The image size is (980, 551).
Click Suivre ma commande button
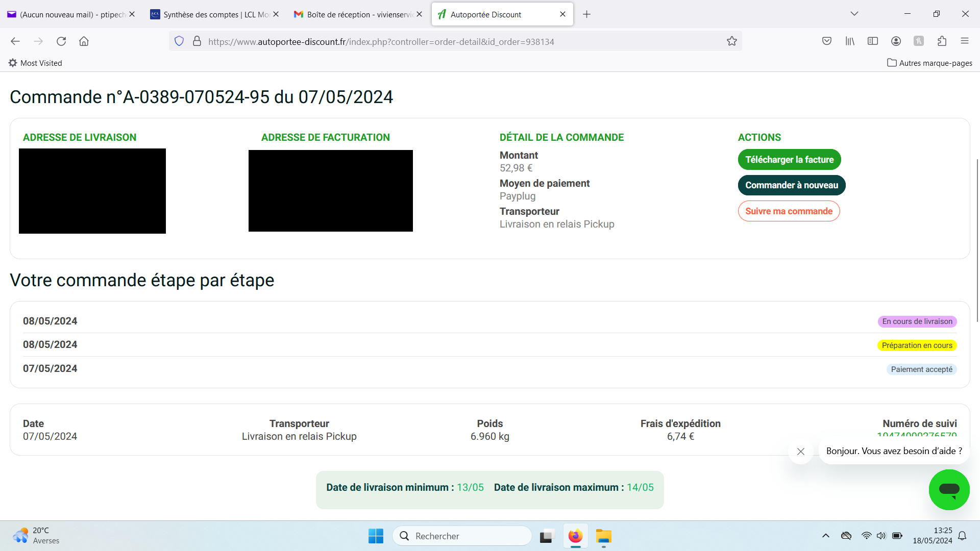point(789,211)
